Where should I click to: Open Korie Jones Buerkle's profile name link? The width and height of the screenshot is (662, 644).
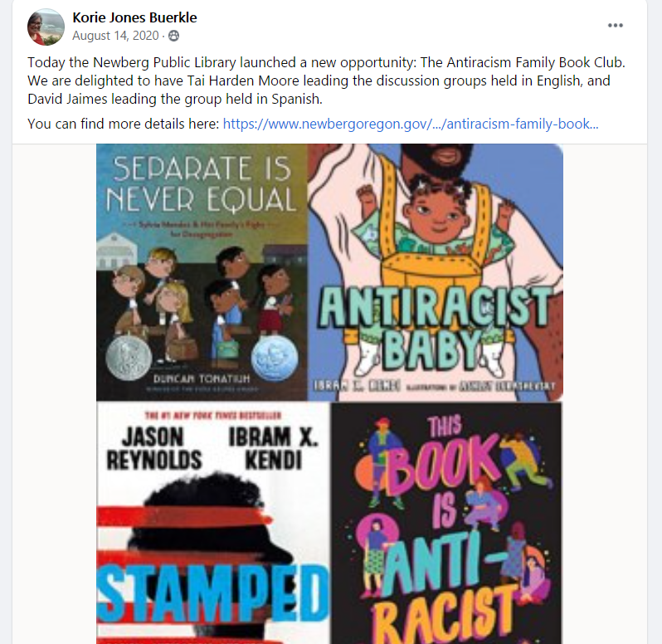pyautogui.click(x=134, y=17)
